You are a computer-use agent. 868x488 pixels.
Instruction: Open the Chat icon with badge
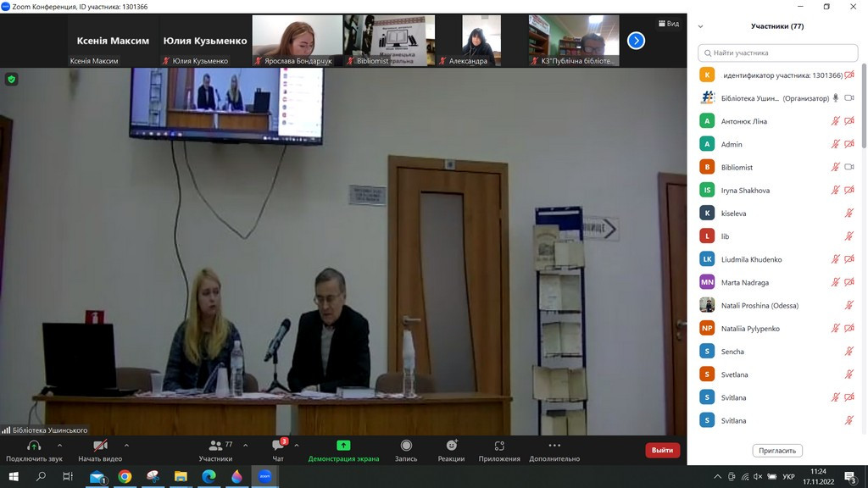pos(278,445)
